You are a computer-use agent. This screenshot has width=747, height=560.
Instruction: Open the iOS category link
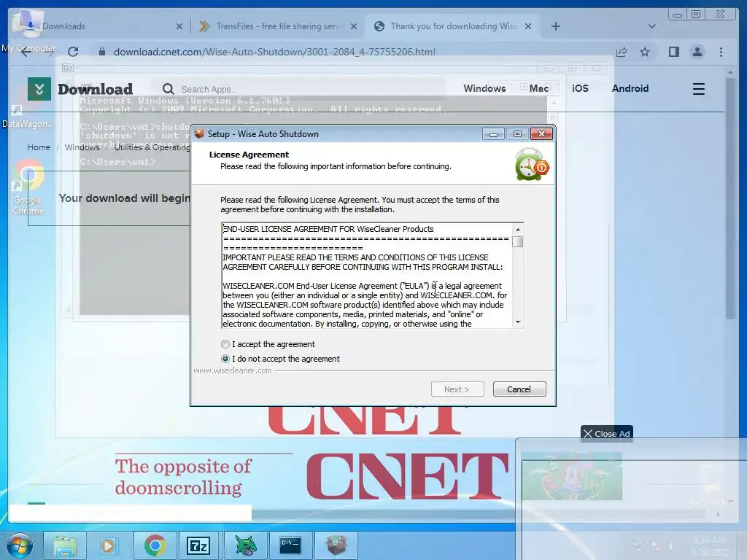(580, 88)
